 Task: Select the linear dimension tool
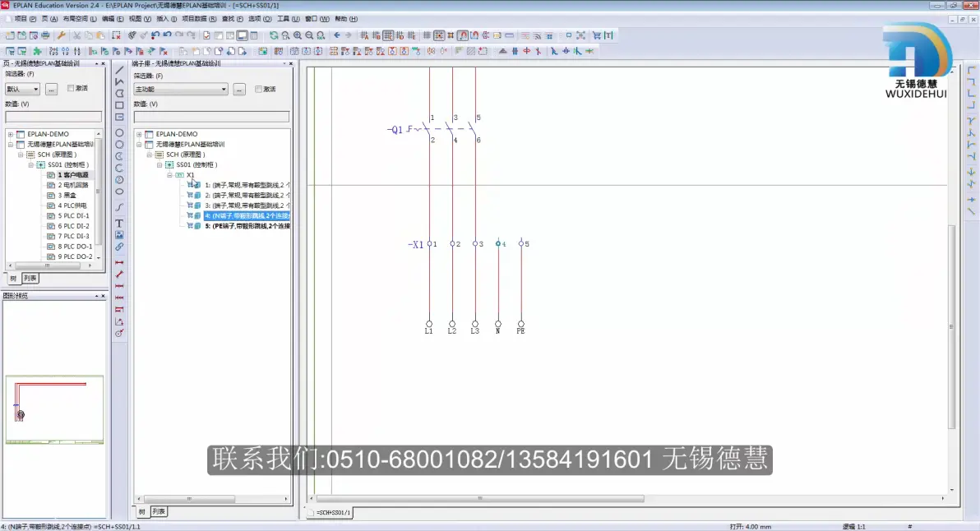[119, 262]
